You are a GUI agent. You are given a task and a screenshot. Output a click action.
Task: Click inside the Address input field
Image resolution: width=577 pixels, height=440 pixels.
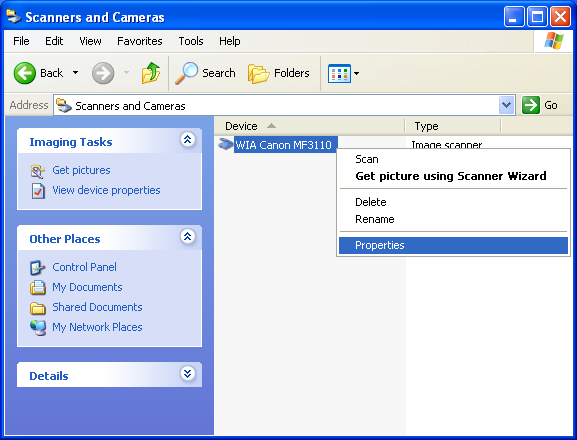pyautogui.click(x=284, y=105)
